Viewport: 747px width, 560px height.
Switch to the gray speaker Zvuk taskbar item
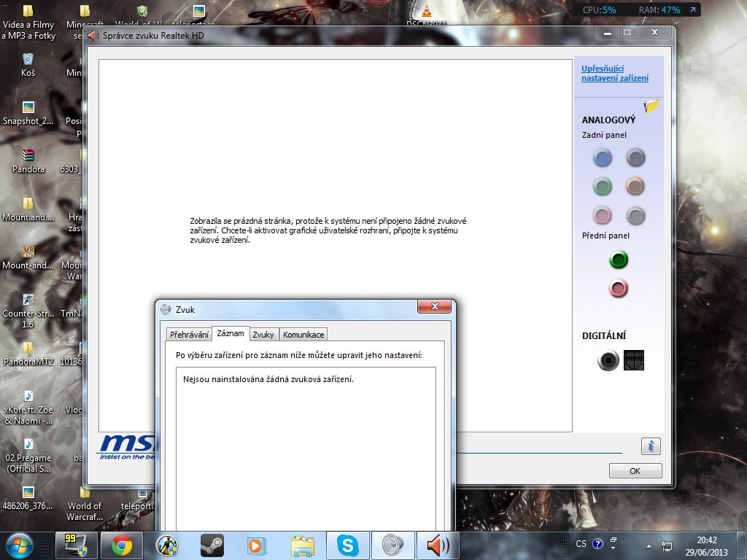click(392, 545)
